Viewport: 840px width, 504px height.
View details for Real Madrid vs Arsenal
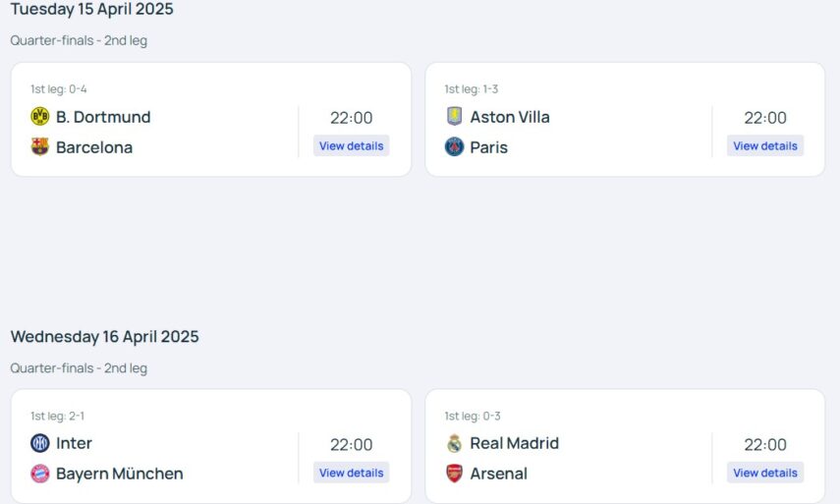(765, 473)
